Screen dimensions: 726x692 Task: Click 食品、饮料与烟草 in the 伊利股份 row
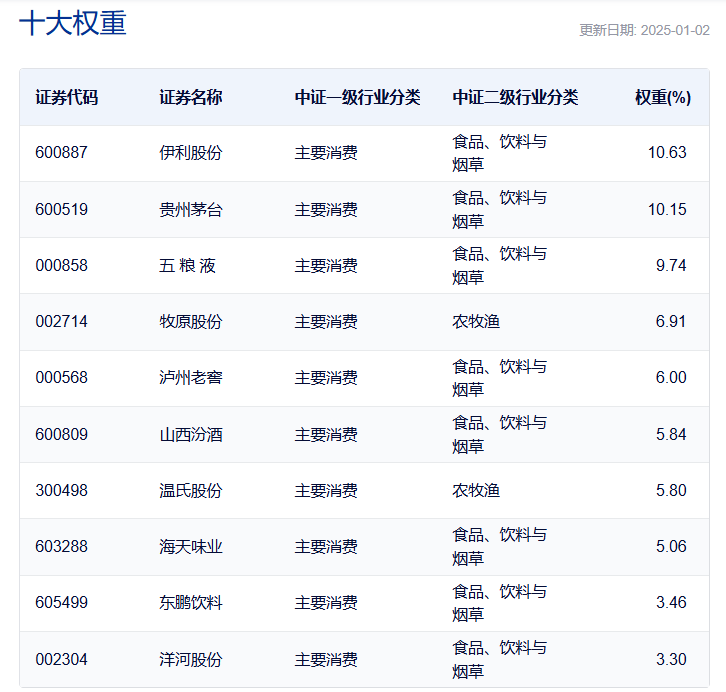coord(500,153)
